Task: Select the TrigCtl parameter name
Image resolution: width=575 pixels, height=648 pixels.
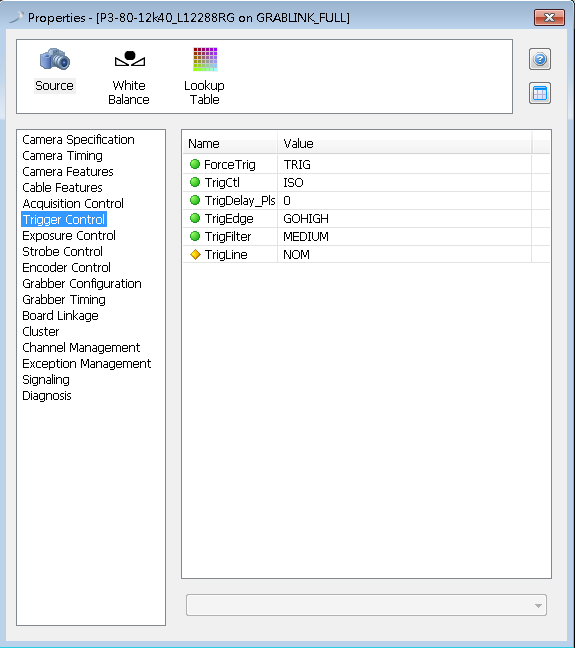Action: click(x=222, y=182)
